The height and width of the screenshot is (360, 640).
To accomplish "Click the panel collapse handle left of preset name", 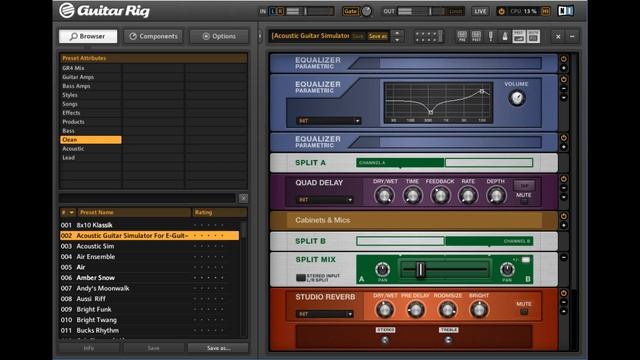I will click(260, 36).
